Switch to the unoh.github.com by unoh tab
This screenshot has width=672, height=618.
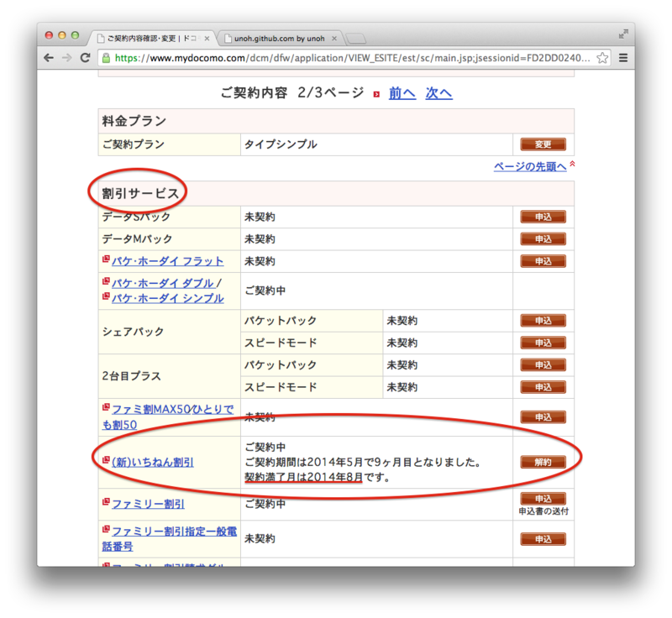(280, 39)
